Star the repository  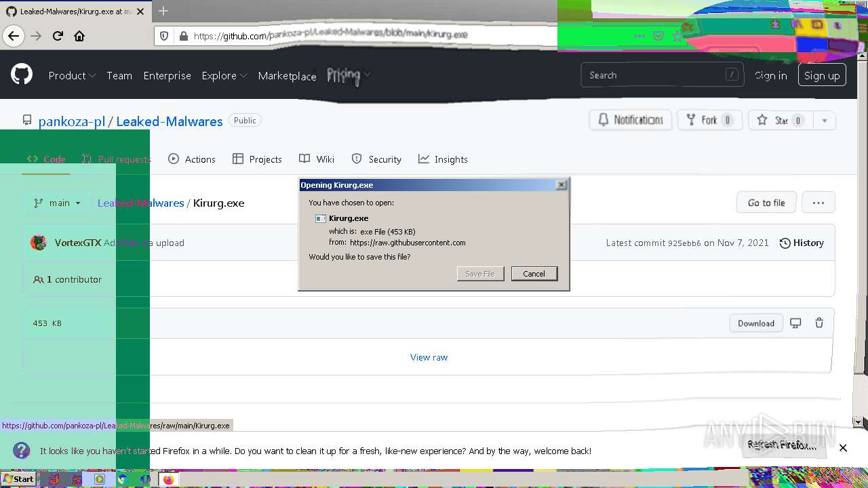pos(781,120)
